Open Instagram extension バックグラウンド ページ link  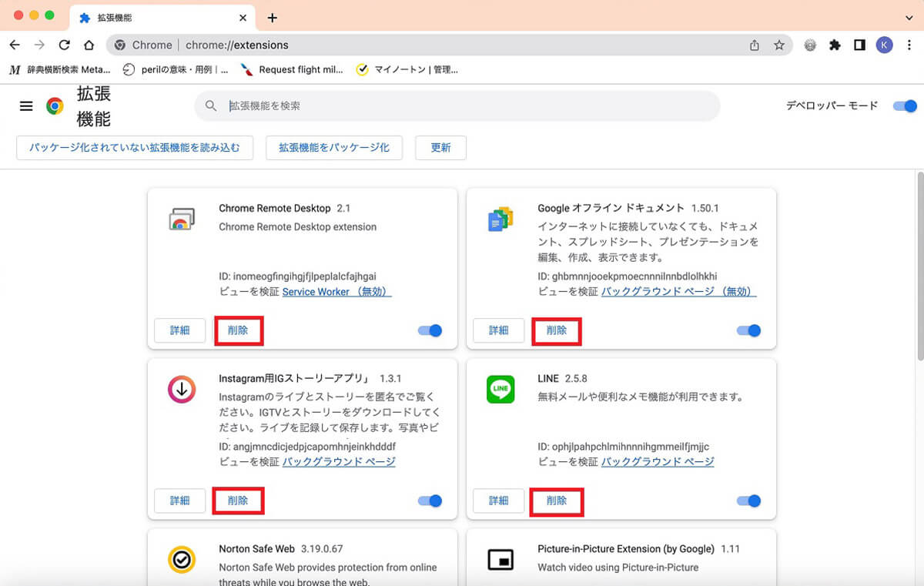click(x=339, y=462)
